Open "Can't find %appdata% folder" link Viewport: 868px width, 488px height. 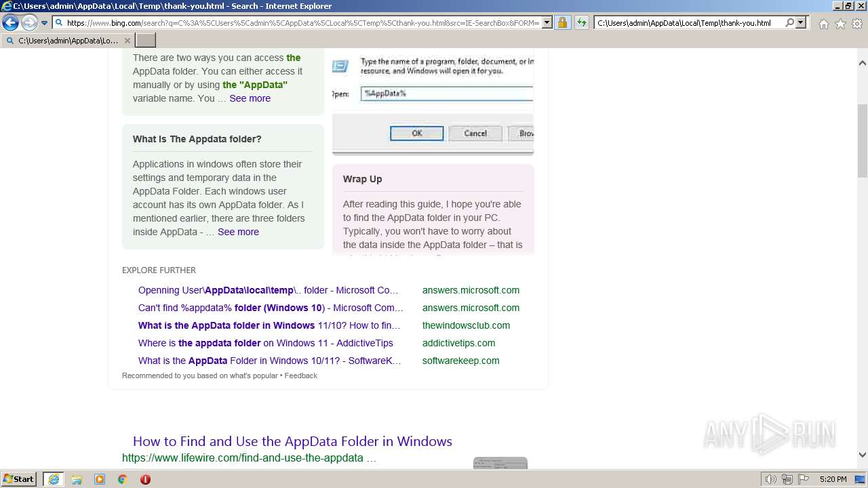[x=271, y=308]
